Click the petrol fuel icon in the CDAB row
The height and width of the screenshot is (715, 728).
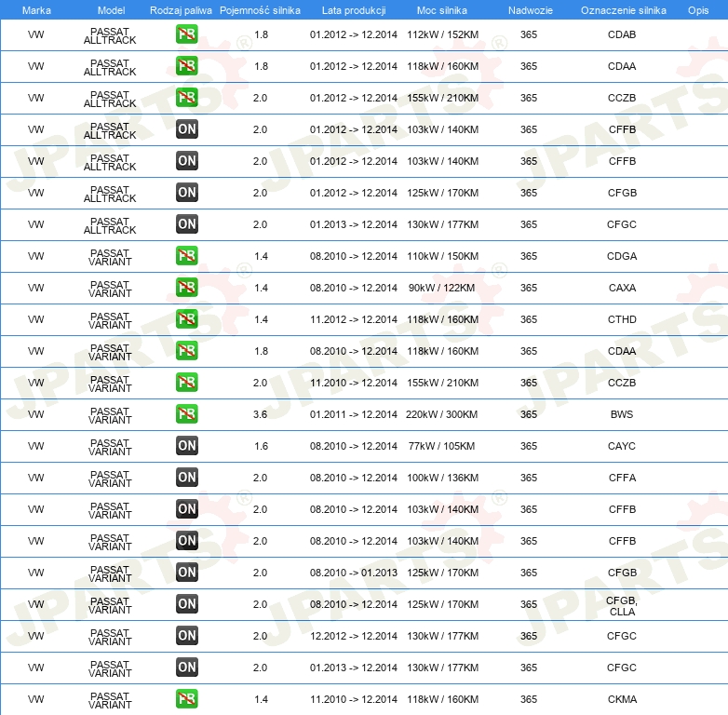pos(186,34)
